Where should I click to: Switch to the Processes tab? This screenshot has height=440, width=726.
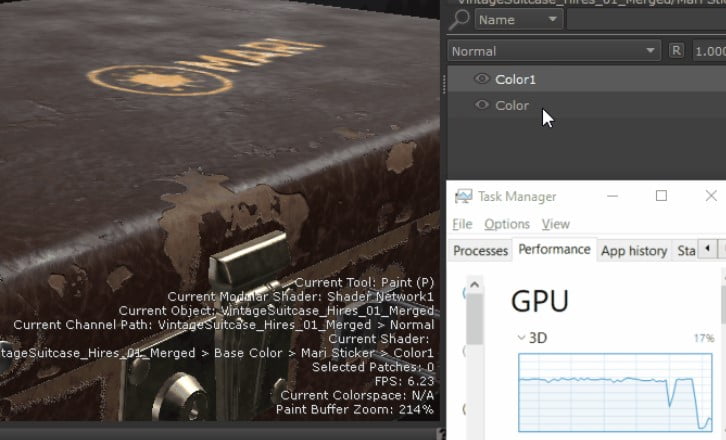click(480, 250)
